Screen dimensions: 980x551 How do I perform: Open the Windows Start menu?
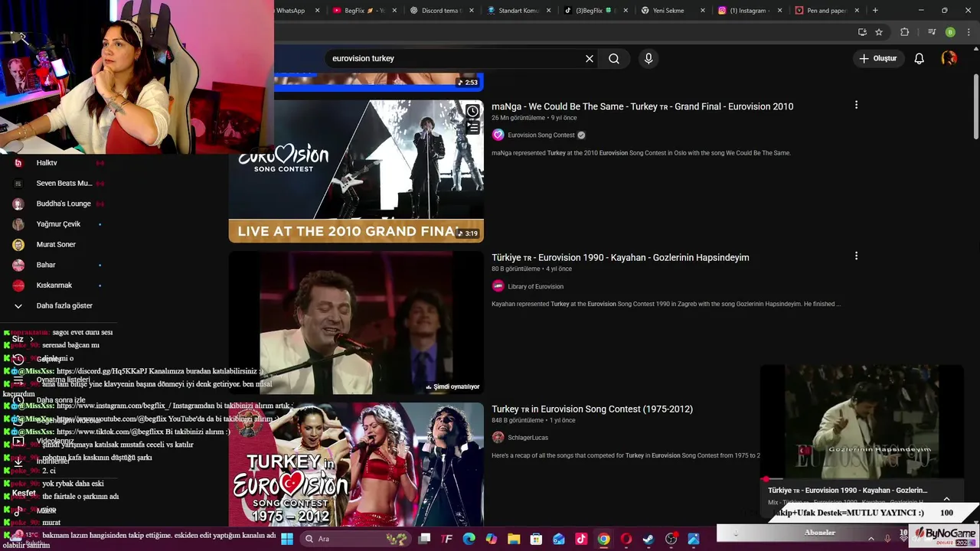(287, 539)
